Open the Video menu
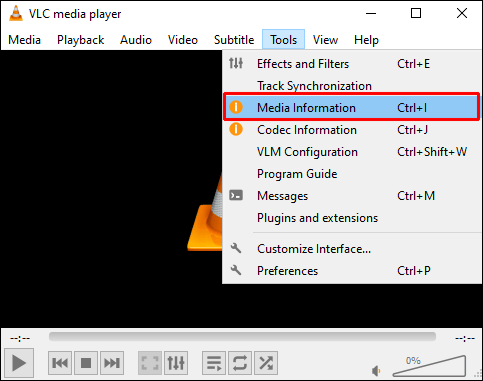The width and height of the screenshot is (483, 381). pos(183,40)
